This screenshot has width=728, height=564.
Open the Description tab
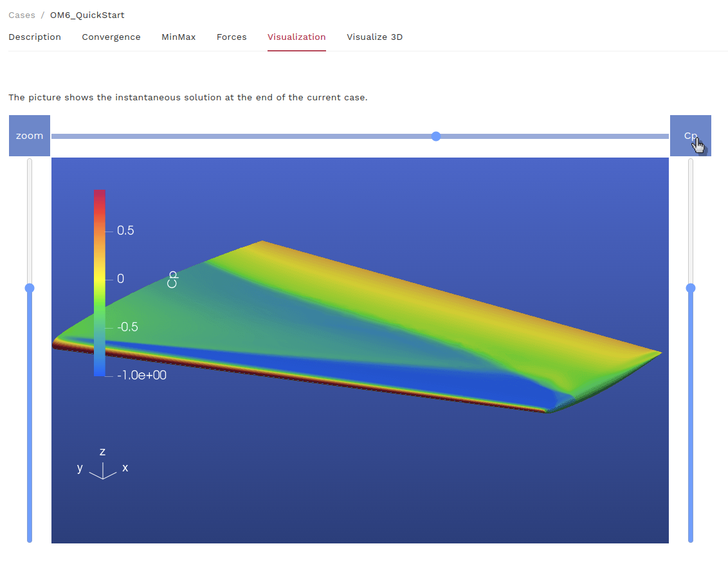(35, 37)
